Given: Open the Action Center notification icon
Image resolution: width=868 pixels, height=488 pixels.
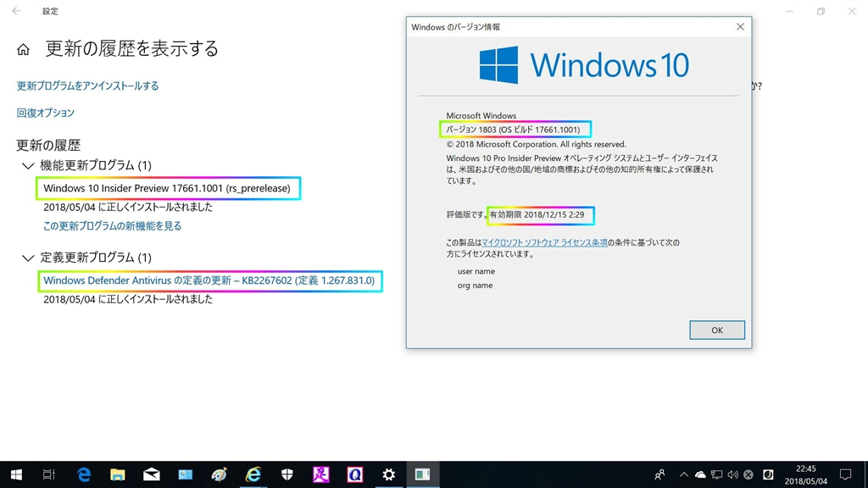Looking at the screenshot, I should [x=845, y=474].
